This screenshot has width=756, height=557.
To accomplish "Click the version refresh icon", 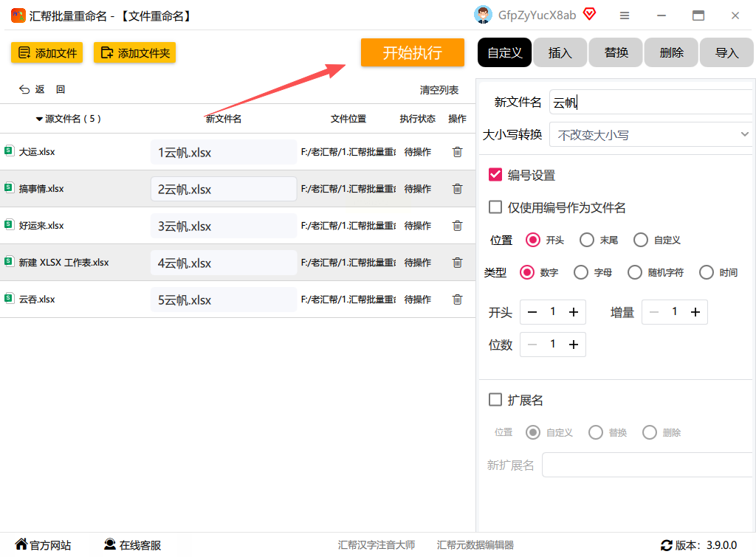I will pos(667,545).
